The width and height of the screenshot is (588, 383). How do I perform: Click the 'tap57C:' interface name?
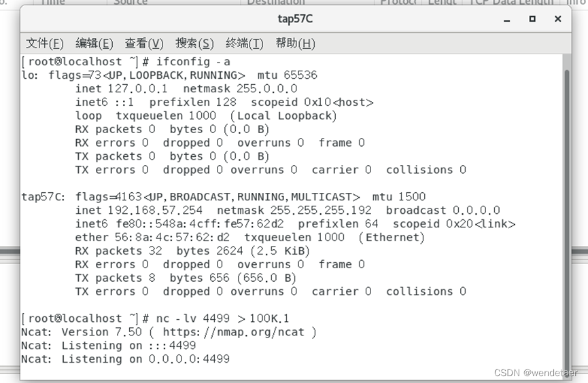43,197
